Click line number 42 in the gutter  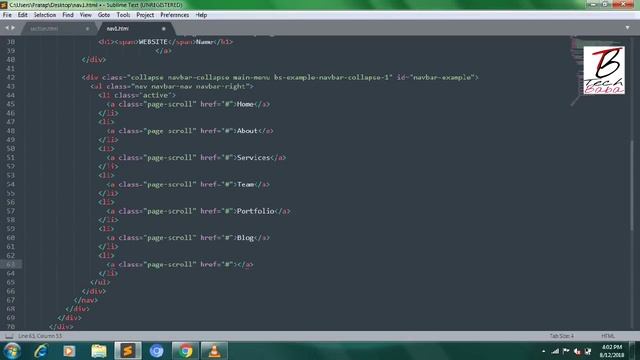[x=11, y=78]
